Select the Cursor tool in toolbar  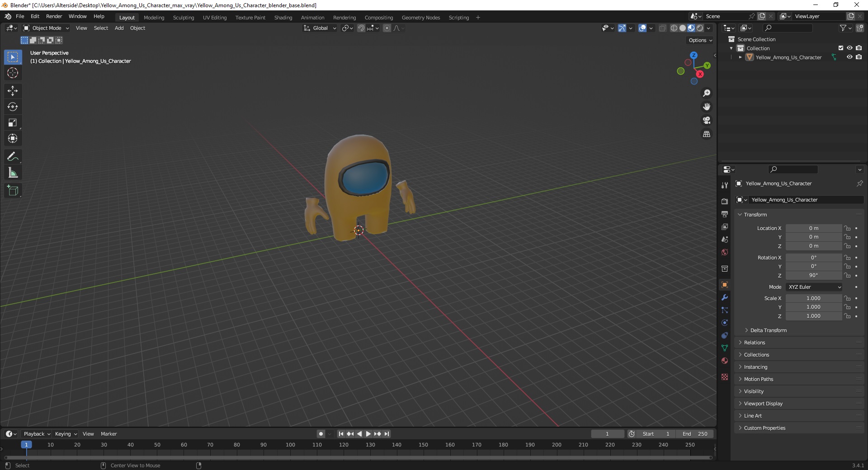point(13,73)
